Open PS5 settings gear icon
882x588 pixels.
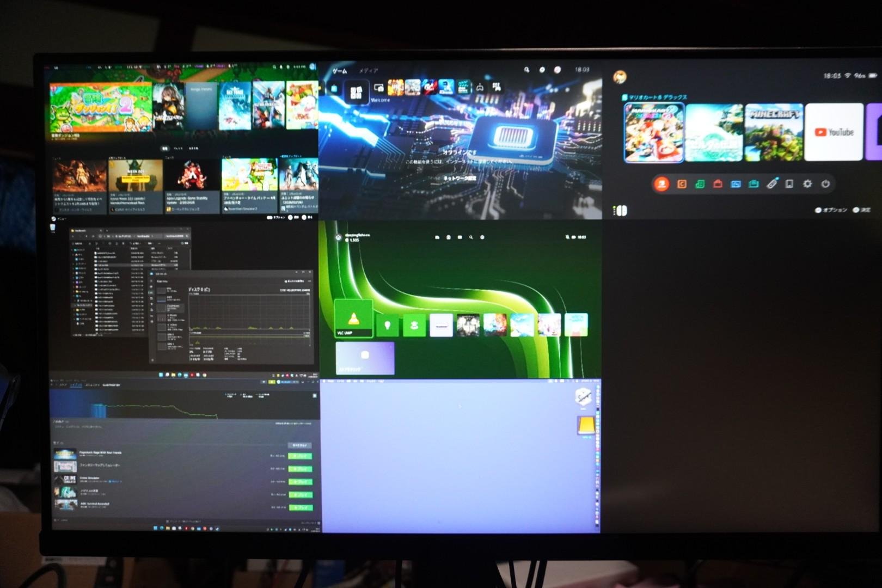pyautogui.click(x=542, y=70)
